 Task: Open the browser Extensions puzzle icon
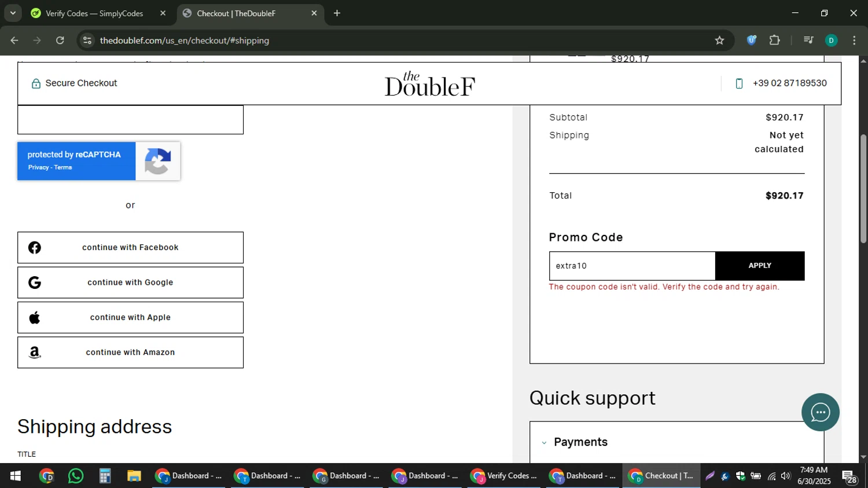tap(775, 41)
